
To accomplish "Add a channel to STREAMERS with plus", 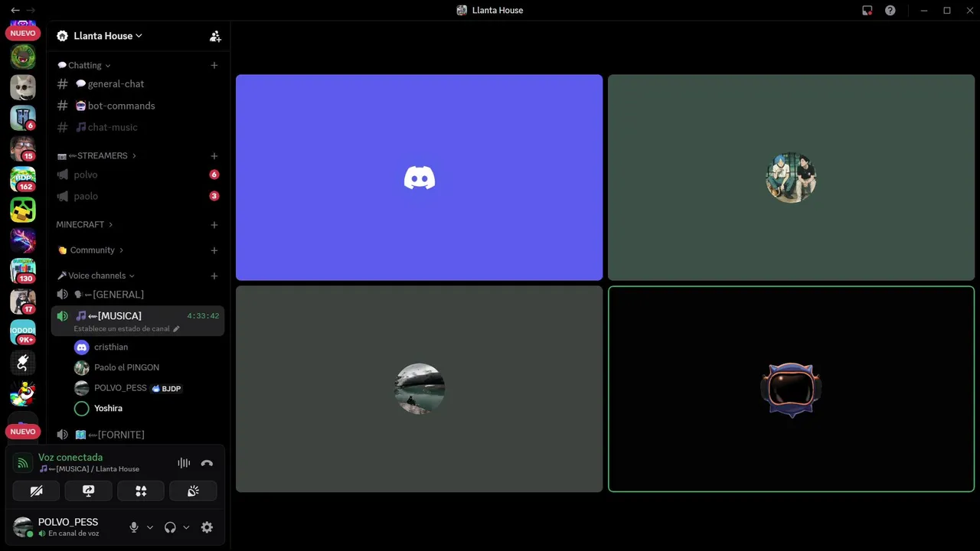I will 214,155.
